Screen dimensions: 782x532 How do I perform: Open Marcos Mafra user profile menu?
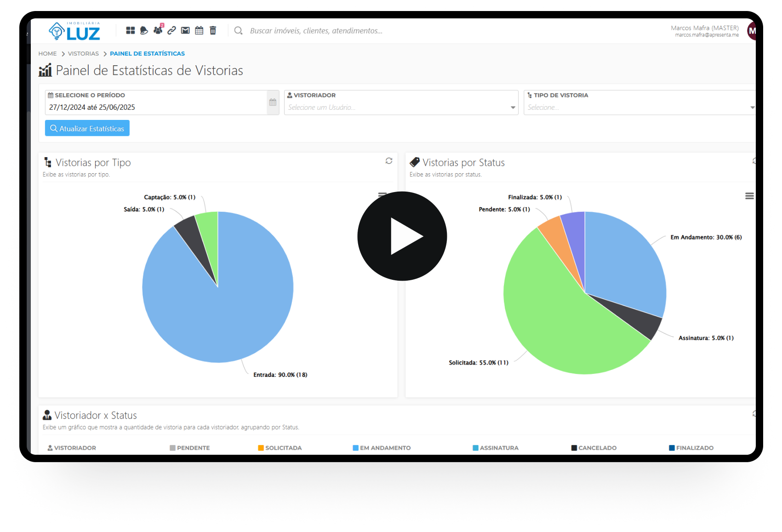tap(751, 31)
